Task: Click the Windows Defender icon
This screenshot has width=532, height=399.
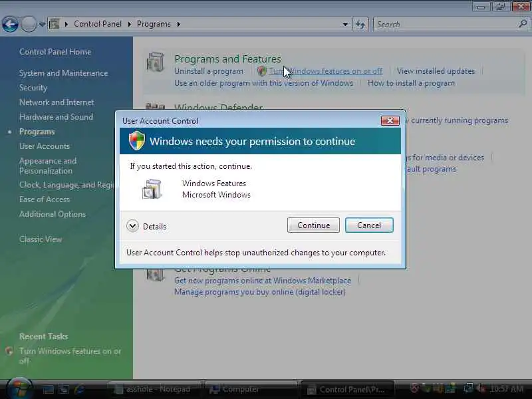Action: (156, 106)
